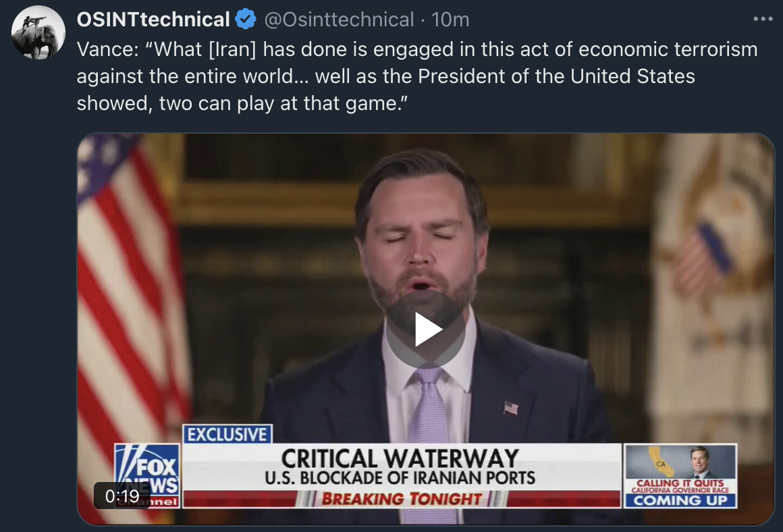The width and height of the screenshot is (783, 532).
Task: Open the tweet via the 10m timestamp
Action: [450, 20]
